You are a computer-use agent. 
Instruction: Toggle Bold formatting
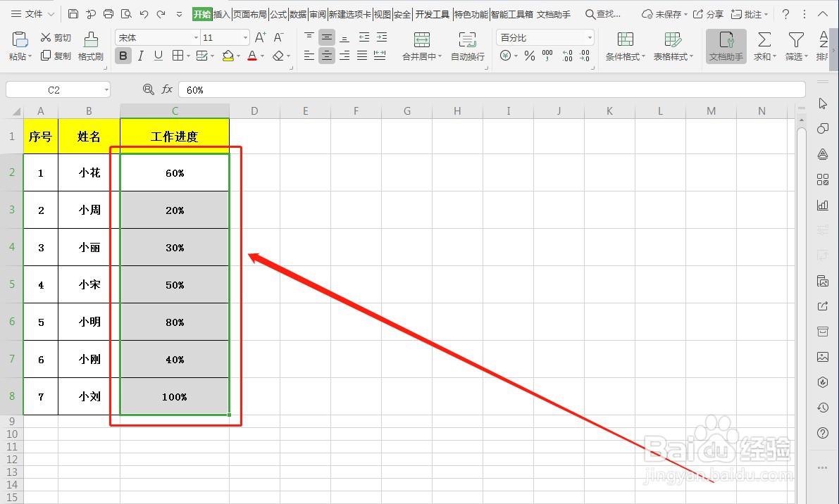[123, 56]
